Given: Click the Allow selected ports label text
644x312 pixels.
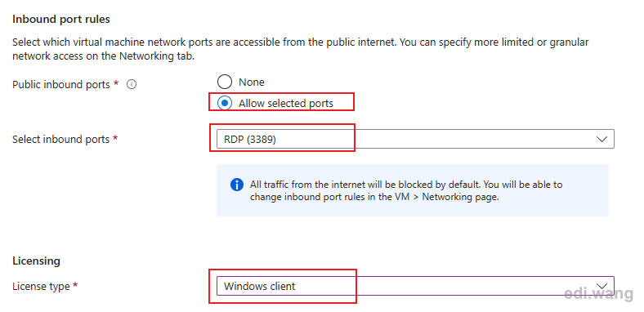Looking at the screenshot, I should [286, 104].
